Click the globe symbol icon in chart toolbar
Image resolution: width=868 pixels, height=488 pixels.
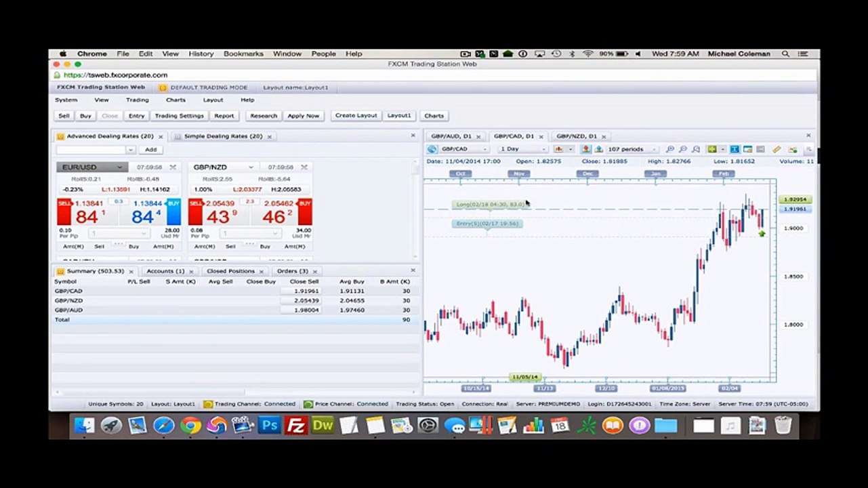click(x=432, y=149)
